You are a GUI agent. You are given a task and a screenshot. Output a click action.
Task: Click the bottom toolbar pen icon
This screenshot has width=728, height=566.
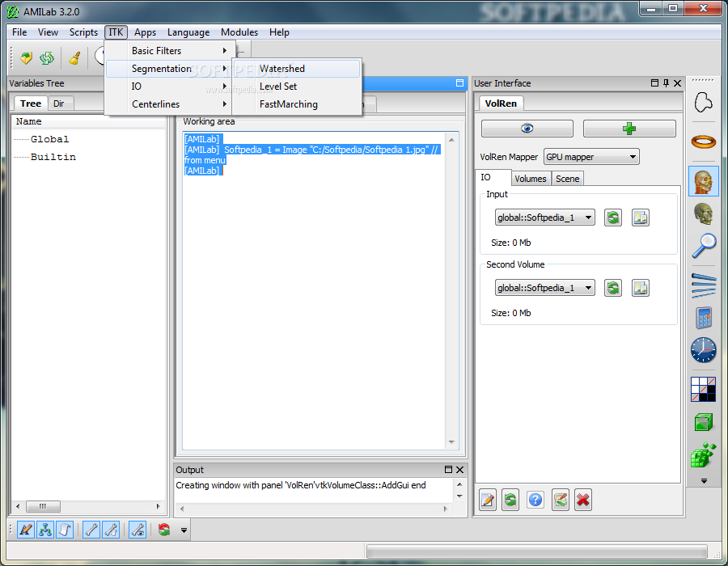coord(26,530)
